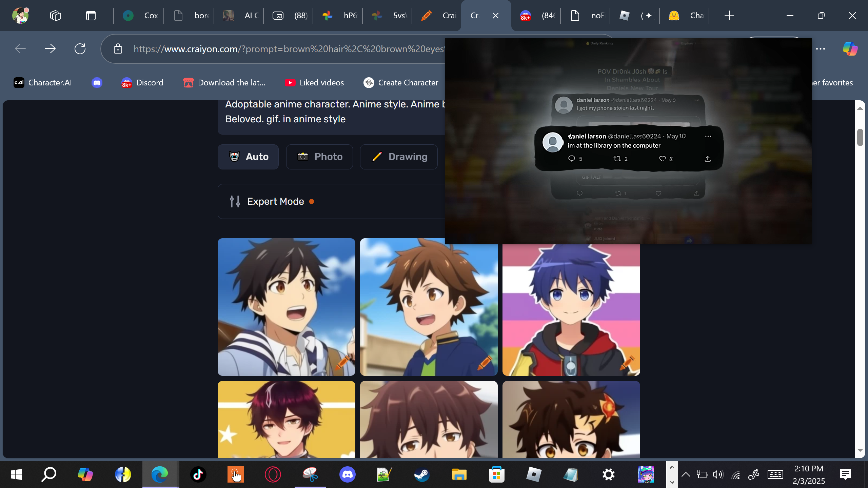The image size is (868, 488).
Task: Open the clock showing 2:10 PM
Action: pyautogui.click(x=809, y=474)
